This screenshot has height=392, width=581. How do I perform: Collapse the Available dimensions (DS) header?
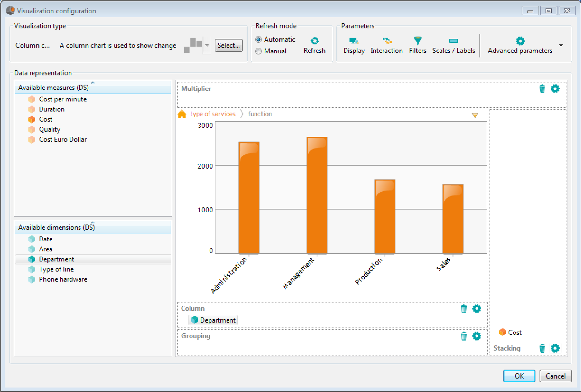(x=93, y=227)
